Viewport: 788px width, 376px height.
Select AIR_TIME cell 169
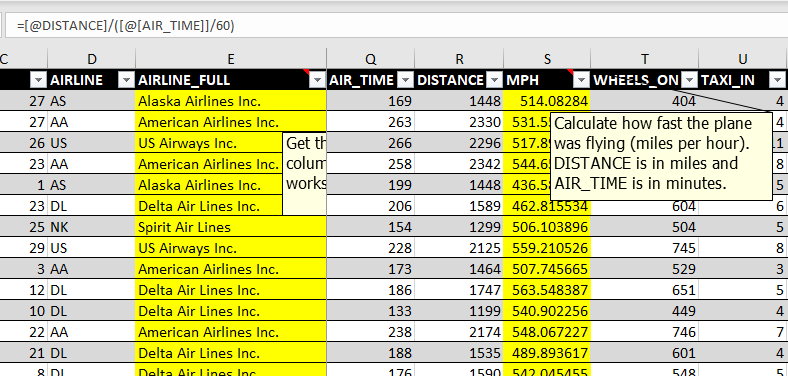(370, 101)
